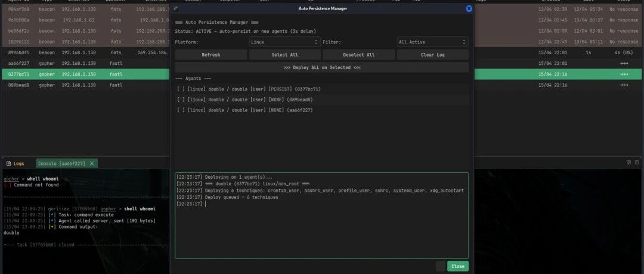Click 'Agent called server, sent [101 bytes]' line

(x=106, y=220)
